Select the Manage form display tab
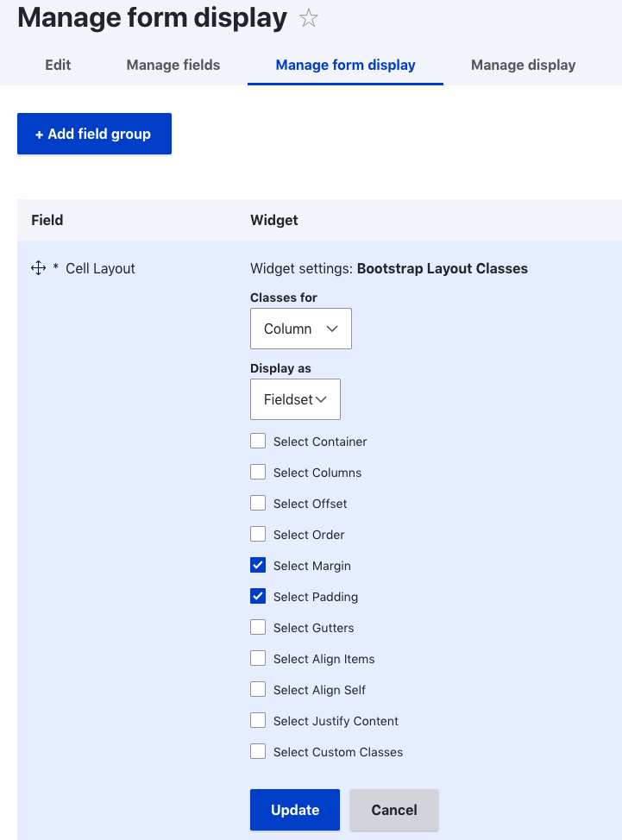Screen dimensions: 622x840 345,65
